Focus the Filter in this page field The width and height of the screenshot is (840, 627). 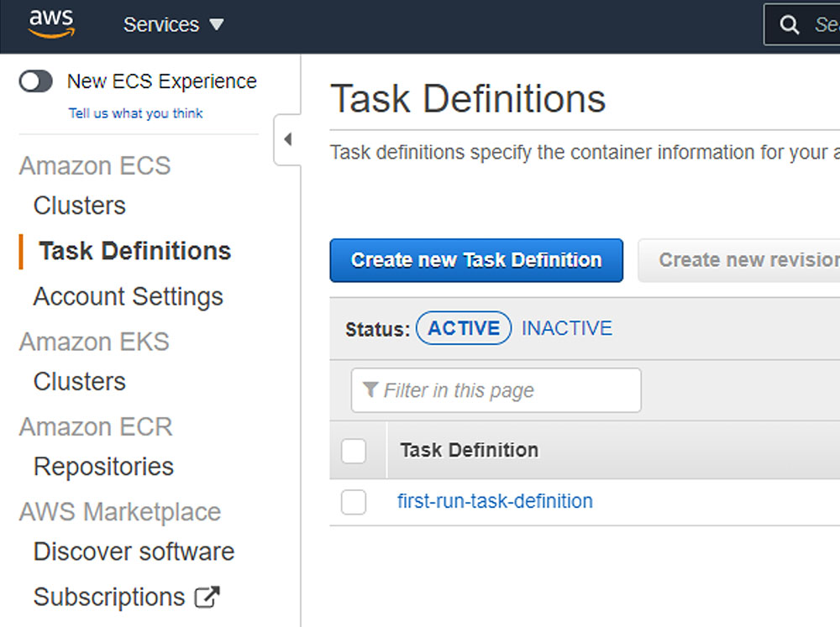[x=496, y=390]
